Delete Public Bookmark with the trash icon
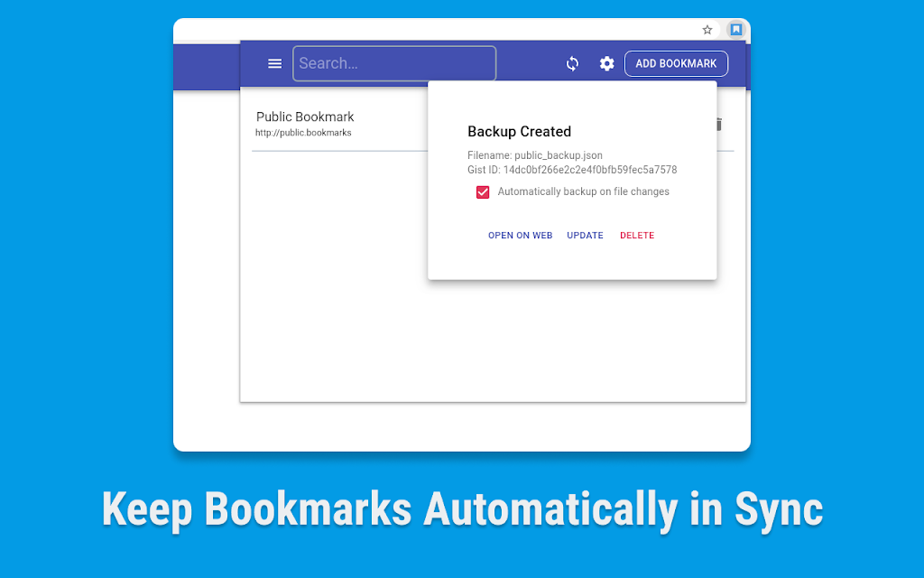Image resolution: width=924 pixels, height=578 pixels. click(719, 125)
